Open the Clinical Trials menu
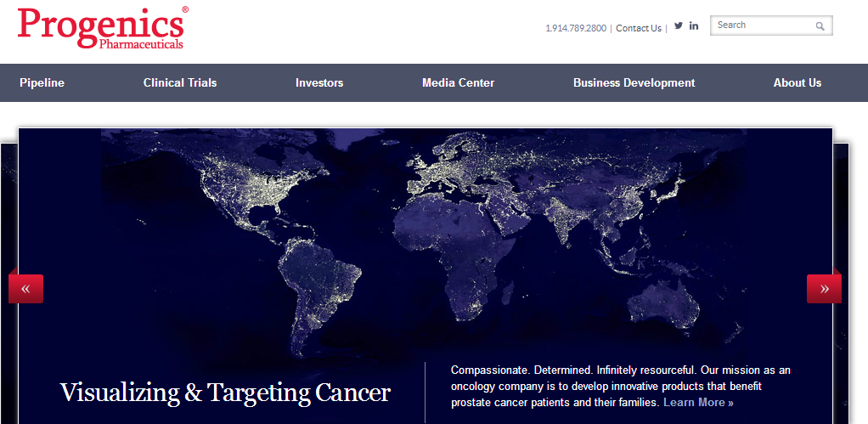868x424 pixels. pos(180,83)
